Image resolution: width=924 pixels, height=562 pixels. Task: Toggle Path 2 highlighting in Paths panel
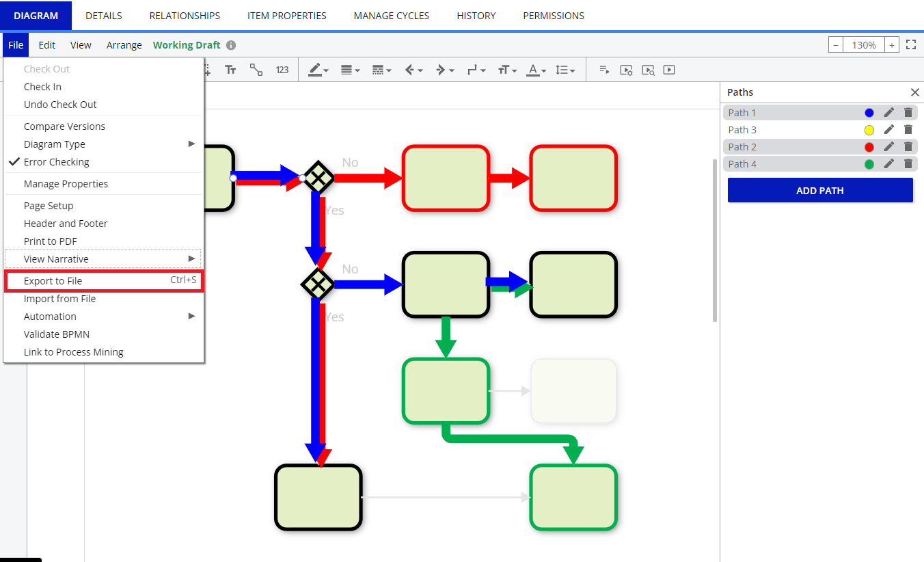coord(742,147)
